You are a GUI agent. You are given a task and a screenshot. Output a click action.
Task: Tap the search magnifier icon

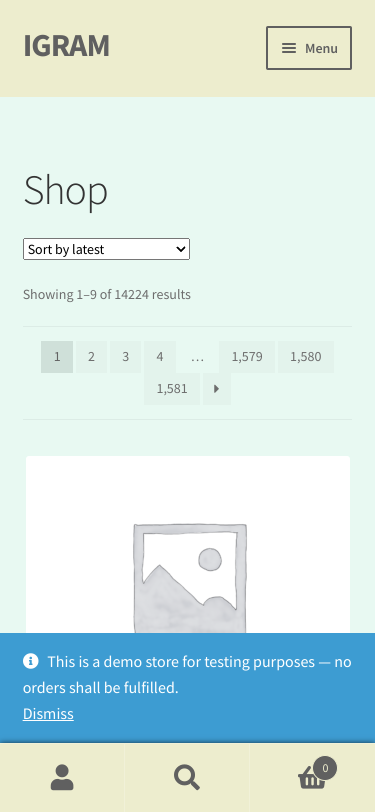[x=187, y=777]
